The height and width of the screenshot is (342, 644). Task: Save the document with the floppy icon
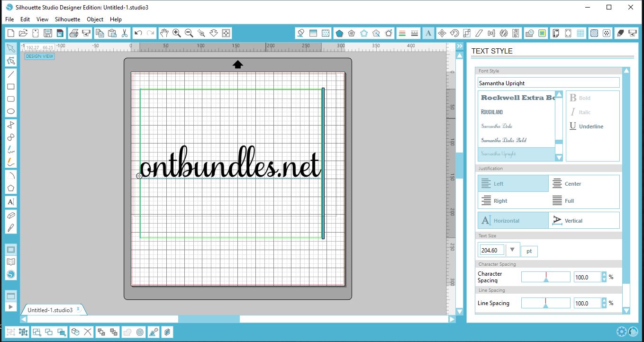point(47,33)
